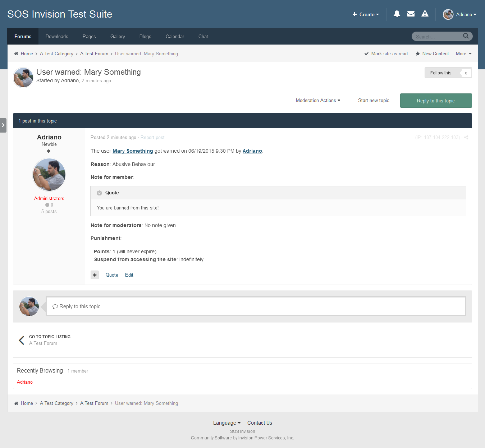The width and height of the screenshot is (485, 448).
Task: Click the search magnifier icon
Action: (466, 36)
